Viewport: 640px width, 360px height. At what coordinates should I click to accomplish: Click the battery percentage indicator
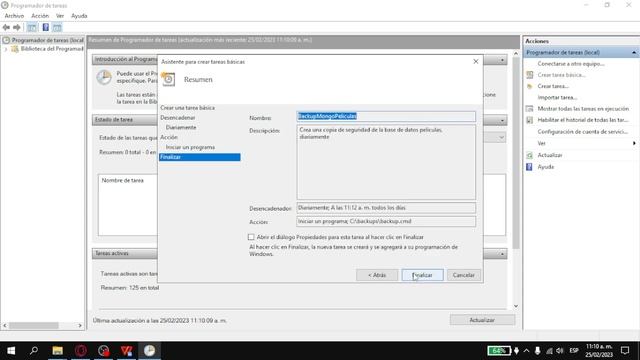pyautogui.click(x=499, y=351)
